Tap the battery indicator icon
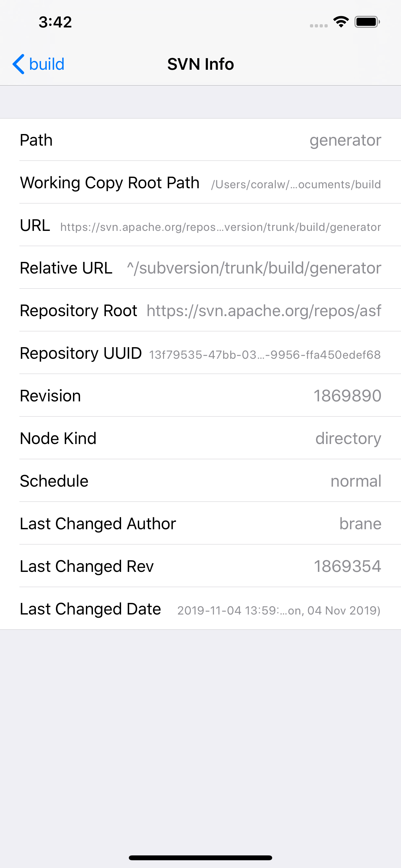Image resolution: width=401 pixels, height=868 pixels. coord(367,22)
